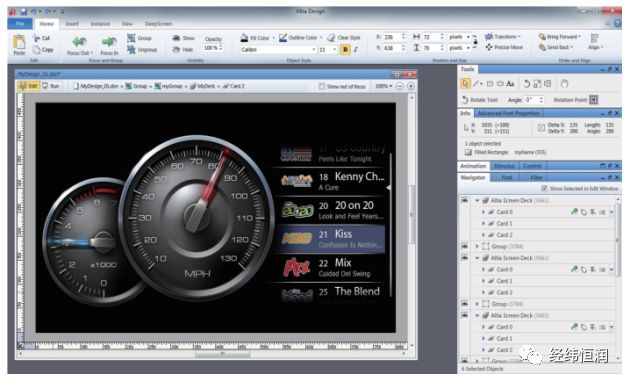
Task: Click the Ungroup button in ribbon
Action: point(142,50)
